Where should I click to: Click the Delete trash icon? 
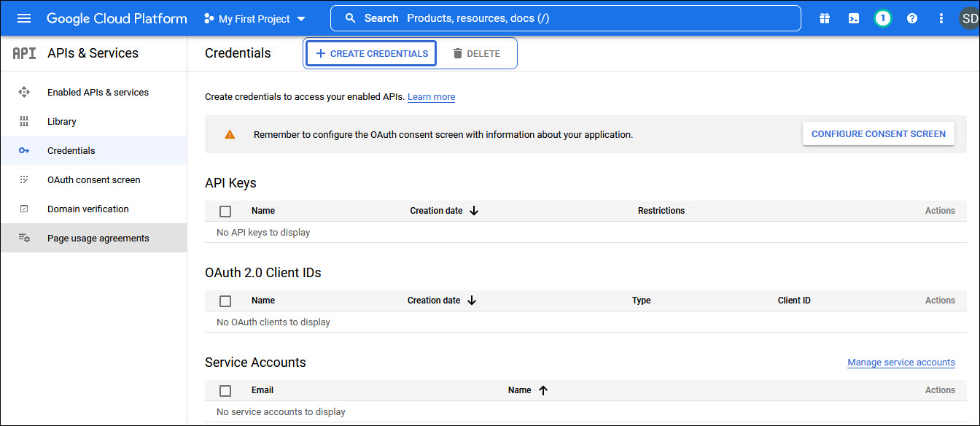(x=458, y=53)
